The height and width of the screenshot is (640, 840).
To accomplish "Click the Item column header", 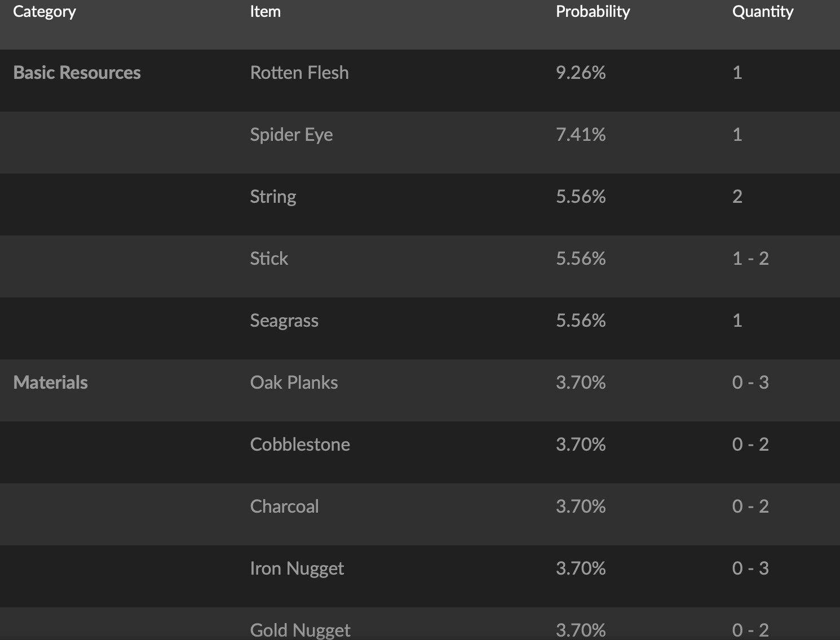I will tap(265, 12).
